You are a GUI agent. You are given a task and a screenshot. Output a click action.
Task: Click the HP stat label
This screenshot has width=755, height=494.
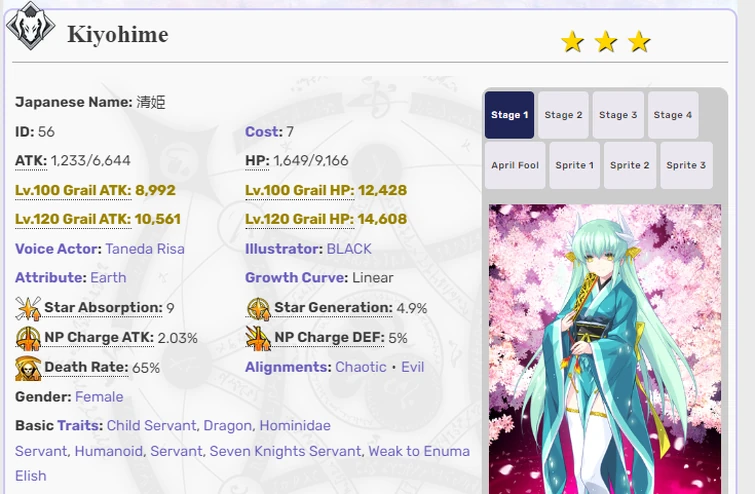tap(257, 160)
